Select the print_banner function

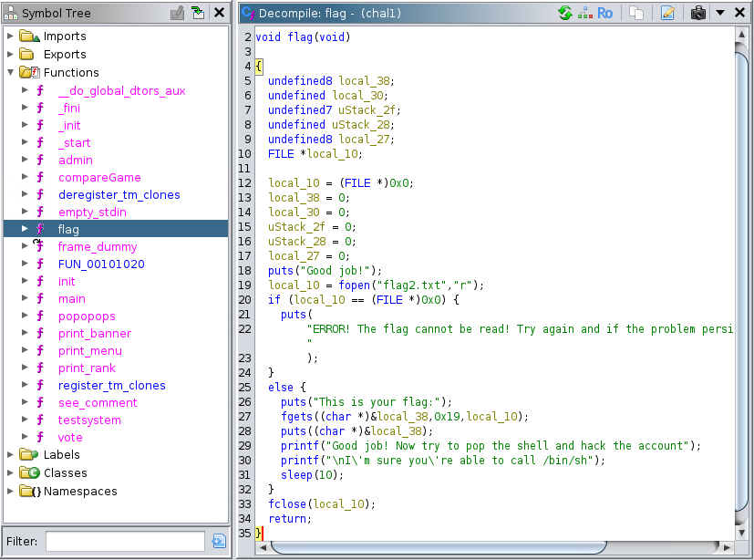(x=95, y=334)
